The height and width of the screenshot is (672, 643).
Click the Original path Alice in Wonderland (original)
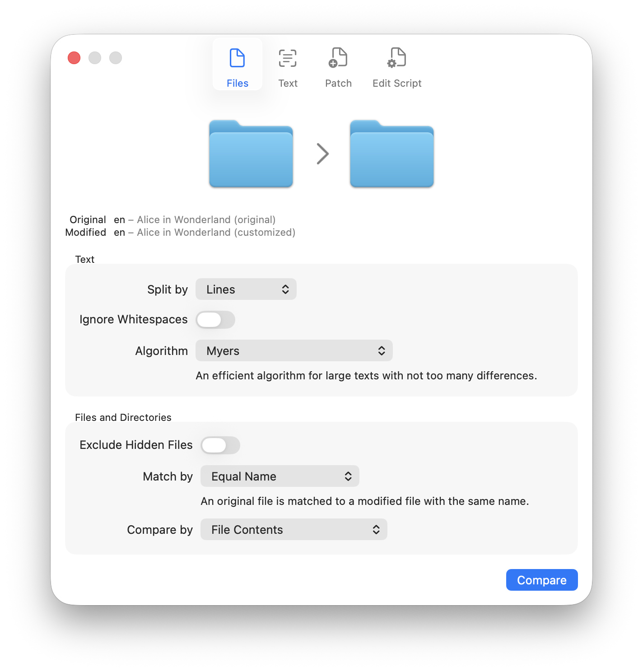(206, 220)
